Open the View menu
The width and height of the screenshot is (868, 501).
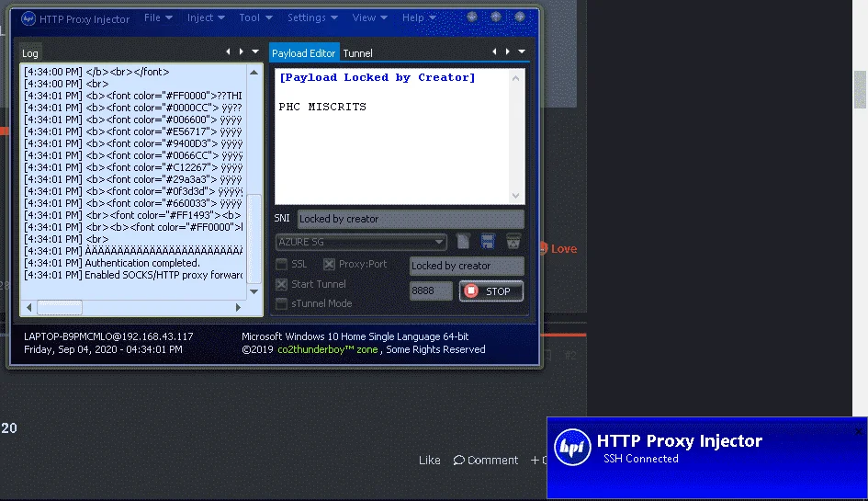point(369,17)
